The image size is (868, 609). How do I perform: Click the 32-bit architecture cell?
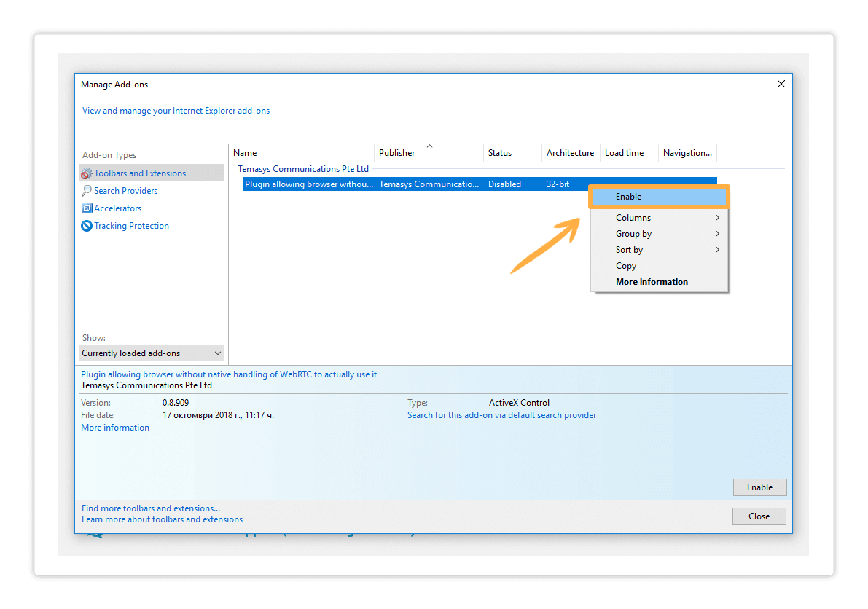coord(558,184)
